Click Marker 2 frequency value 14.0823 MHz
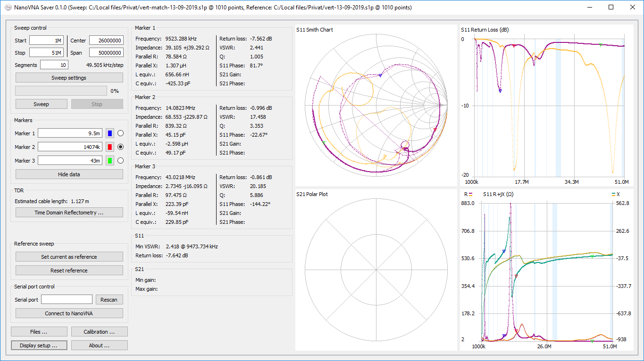This screenshot has height=361, width=644. click(180, 108)
